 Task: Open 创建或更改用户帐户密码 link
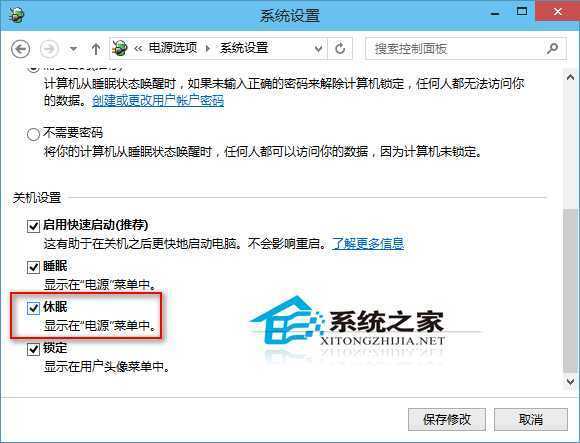(x=158, y=101)
